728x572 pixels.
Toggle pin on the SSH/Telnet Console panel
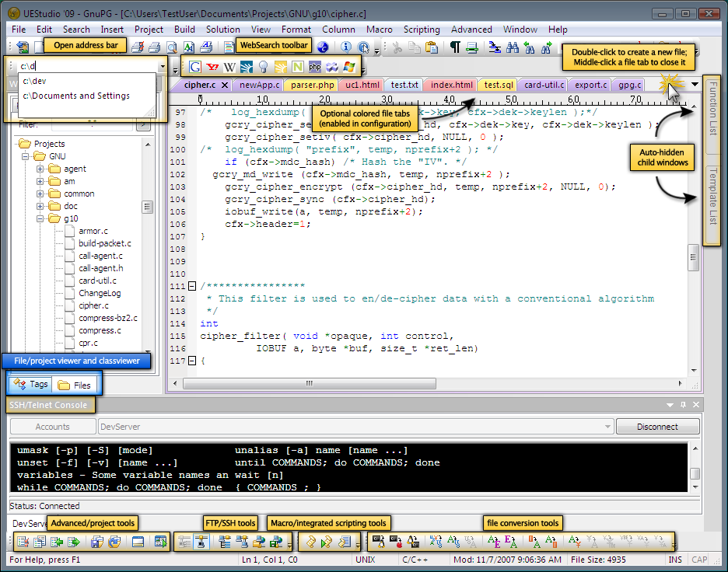click(683, 405)
